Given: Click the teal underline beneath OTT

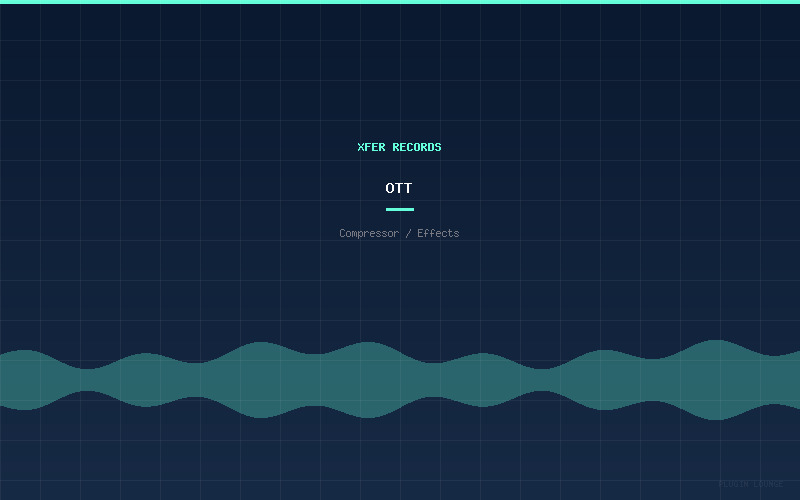Looking at the screenshot, I should coord(399,209).
